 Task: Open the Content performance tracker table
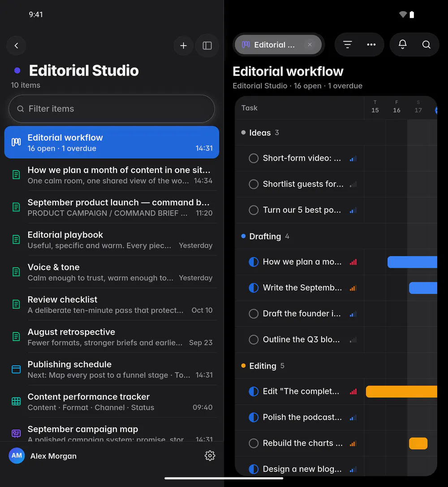coord(112,401)
